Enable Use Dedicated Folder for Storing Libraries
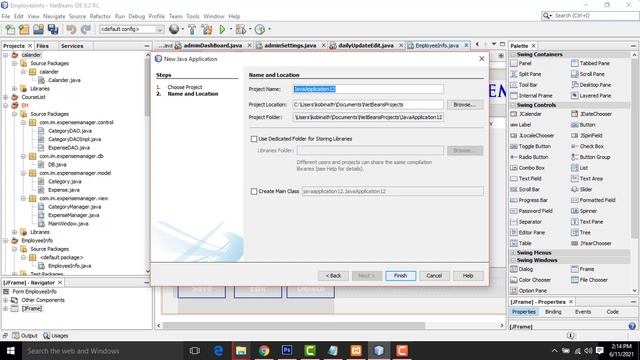The width and height of the screenshot is (640, 360). [254, 139]
